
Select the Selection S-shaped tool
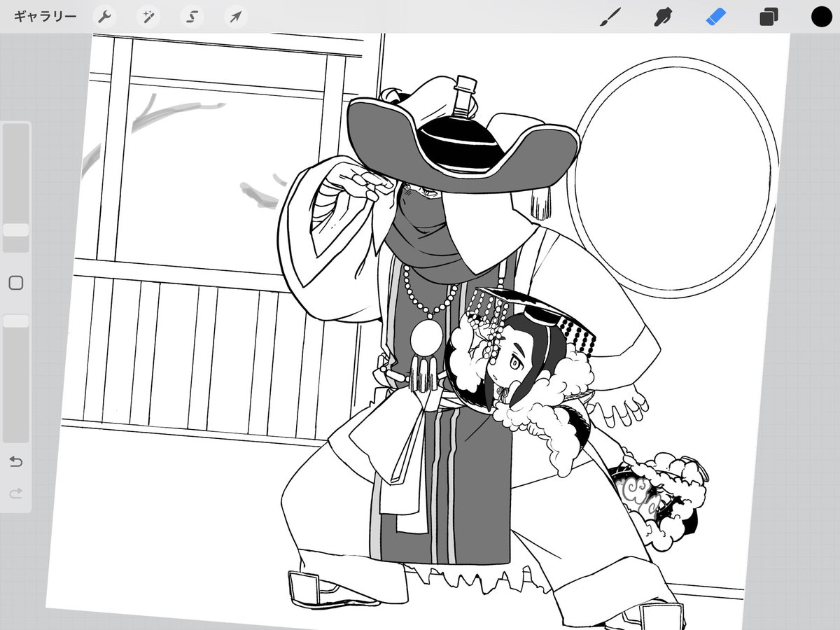coord(191,17)
